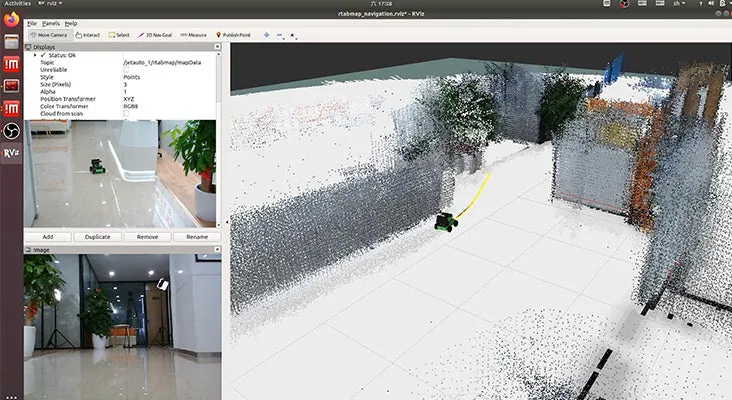Edit the Size (Pixels) value 3

tap(125, 84)
